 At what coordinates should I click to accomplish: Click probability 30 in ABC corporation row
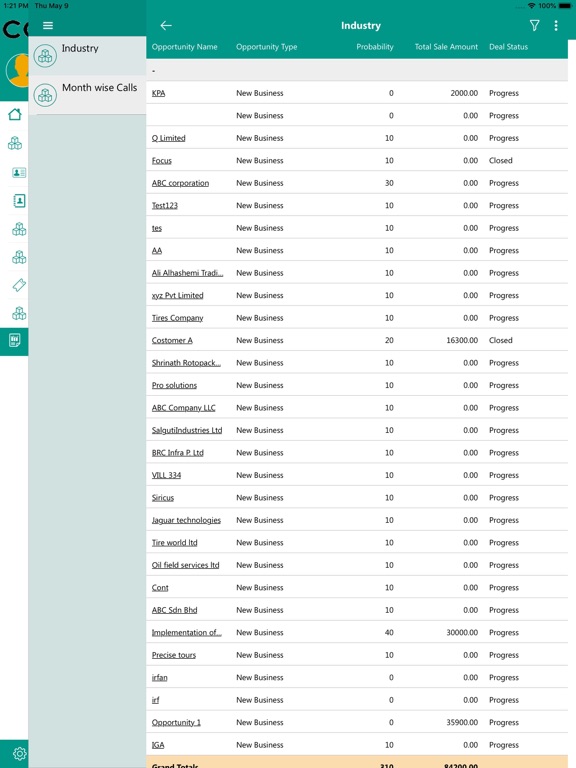(x=389, y=183)
